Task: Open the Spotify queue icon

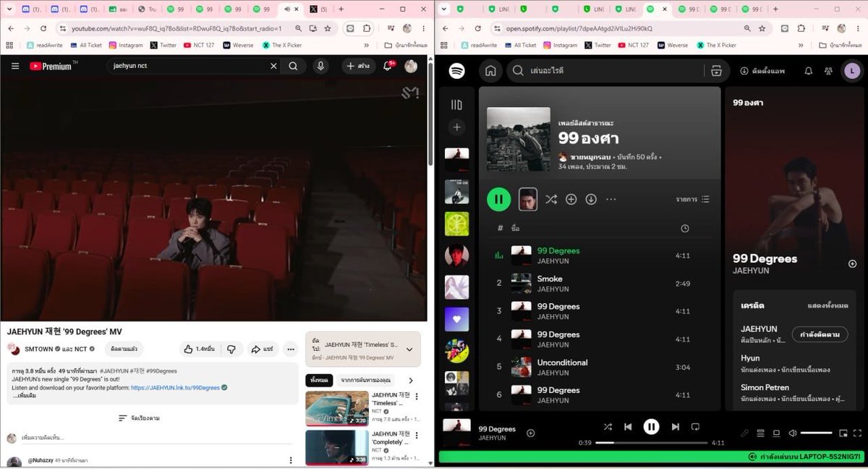Action: point(760,433)
